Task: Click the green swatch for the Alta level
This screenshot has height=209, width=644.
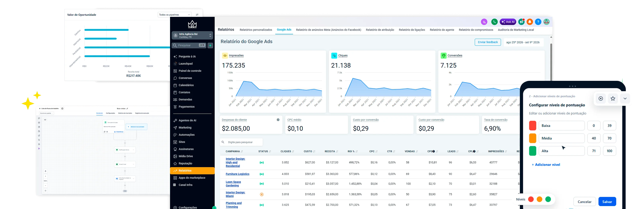Action: [533, 151]
